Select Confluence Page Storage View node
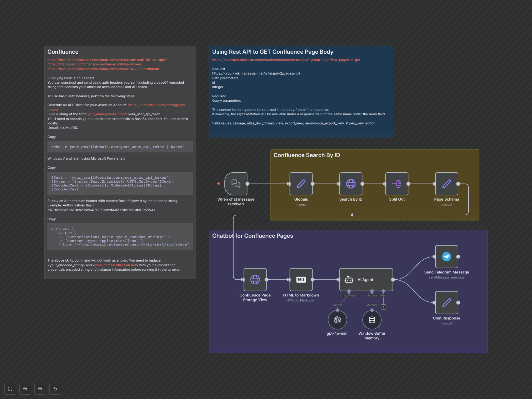Image resolution: width=532 pixels, height=399 pixels. tap(255, 279)
